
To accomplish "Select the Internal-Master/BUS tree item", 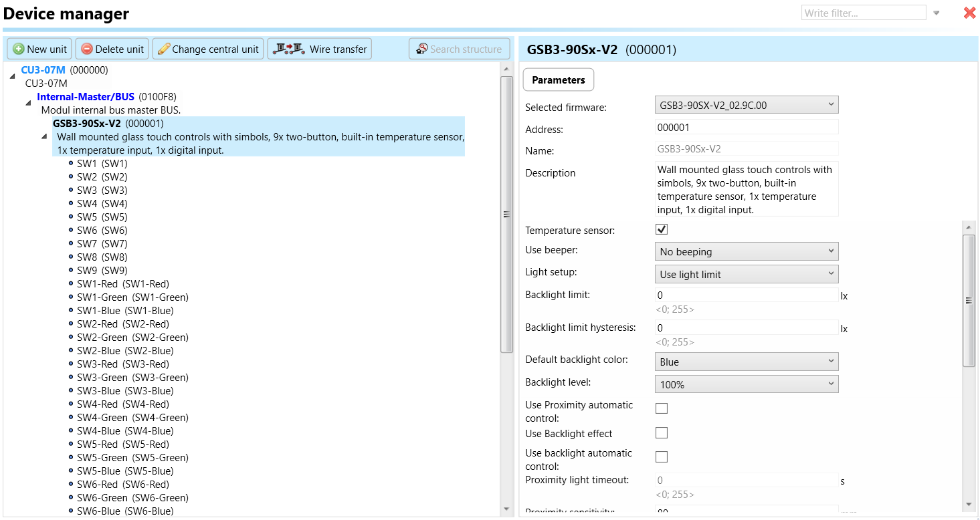I will click(x=86, y=97).
